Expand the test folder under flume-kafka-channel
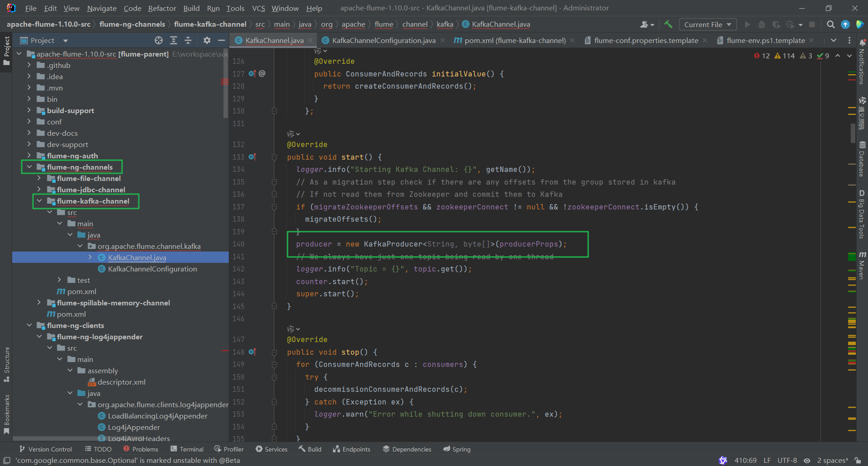 tap(60, 280)
